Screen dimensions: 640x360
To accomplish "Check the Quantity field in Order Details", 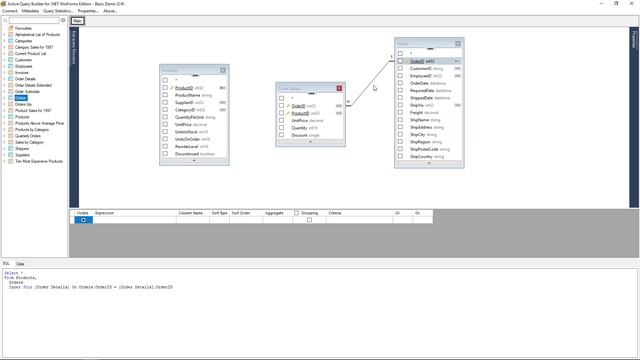I will pyautogui.click(x=282, y=128).
